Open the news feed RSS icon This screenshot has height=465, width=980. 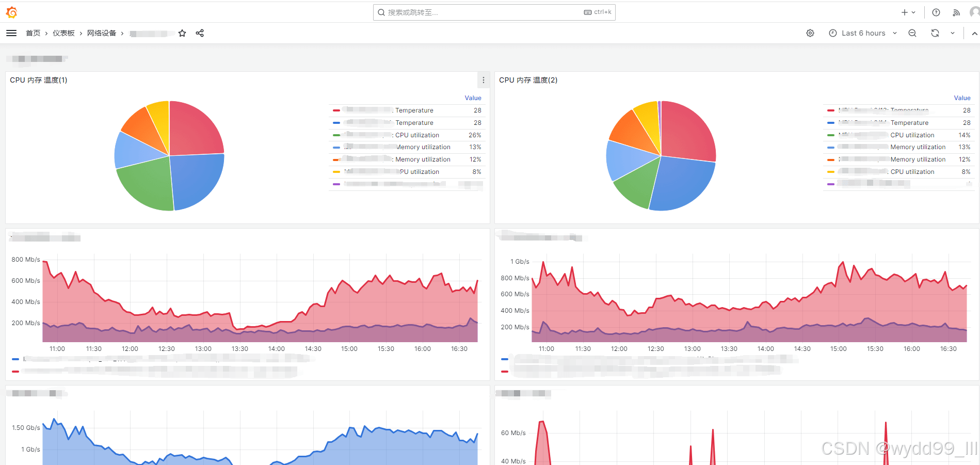pyautogui.click(x=956, y=12)
